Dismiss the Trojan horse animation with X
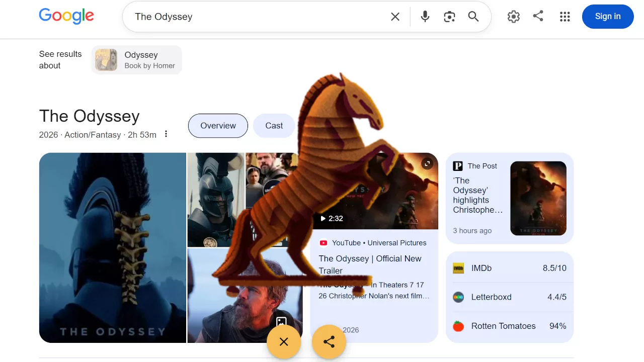This screenshot has height=362, width=644. click(284, 342)
